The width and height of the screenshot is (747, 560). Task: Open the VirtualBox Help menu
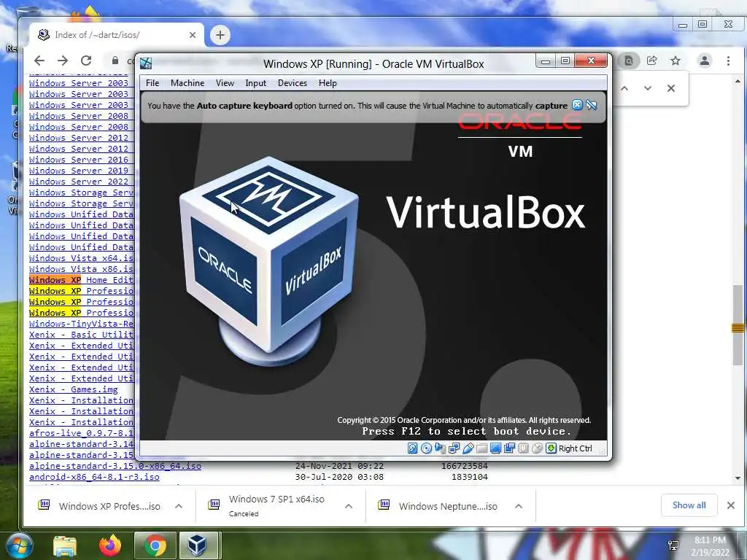click(328, 83)
